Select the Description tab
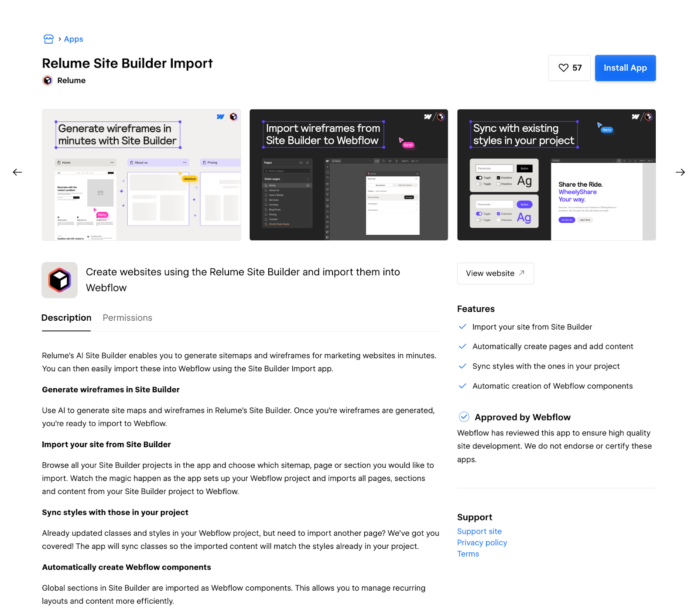This screenshot has height=616, width=698. coord(66,318)
